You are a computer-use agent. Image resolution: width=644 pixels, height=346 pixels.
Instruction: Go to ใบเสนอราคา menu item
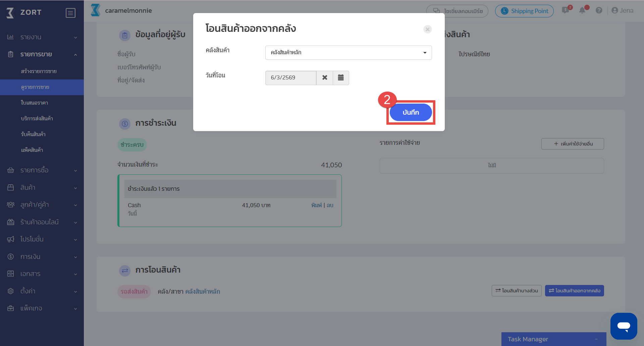point(34,103)
